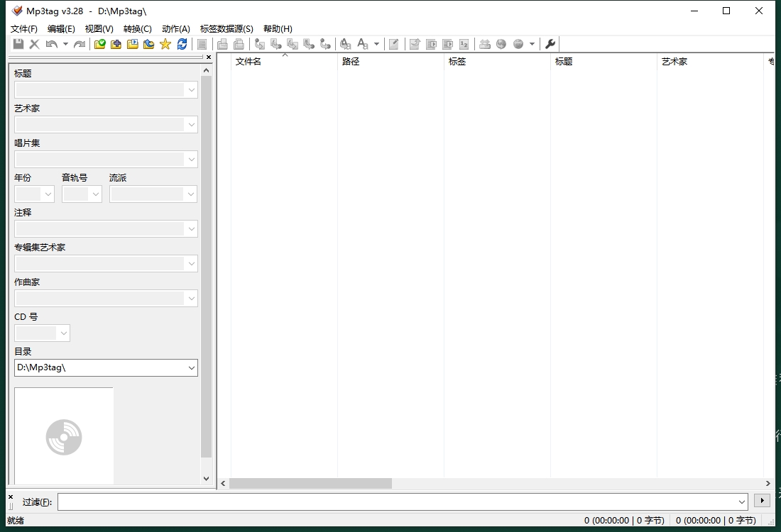
Task: Open the undo history dropdown arrow
Action: coord(65,44)
